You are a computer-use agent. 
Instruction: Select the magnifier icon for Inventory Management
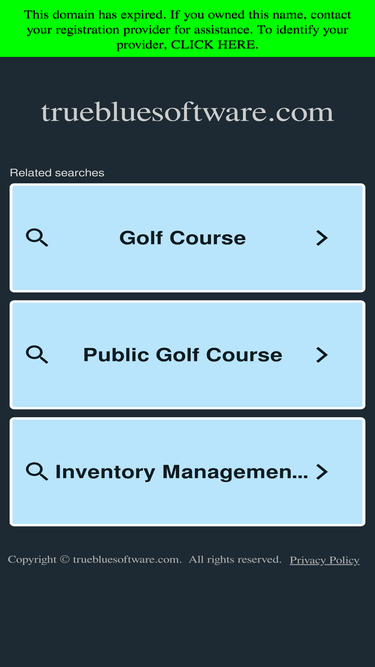37,472
